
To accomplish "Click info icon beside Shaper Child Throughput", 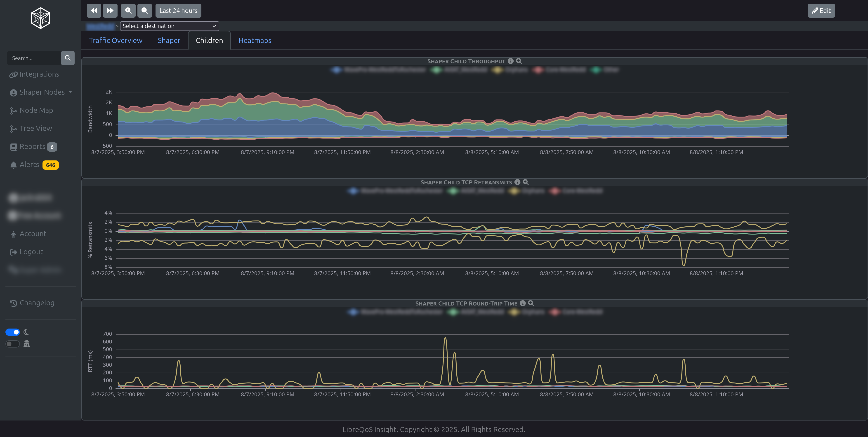I will 510,61.
